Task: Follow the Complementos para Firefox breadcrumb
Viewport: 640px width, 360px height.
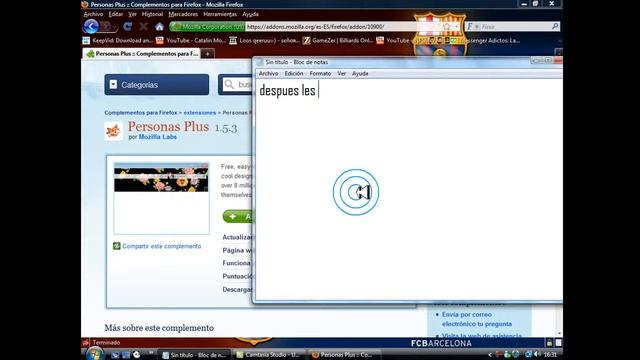Action: click(x=140, y=112)
